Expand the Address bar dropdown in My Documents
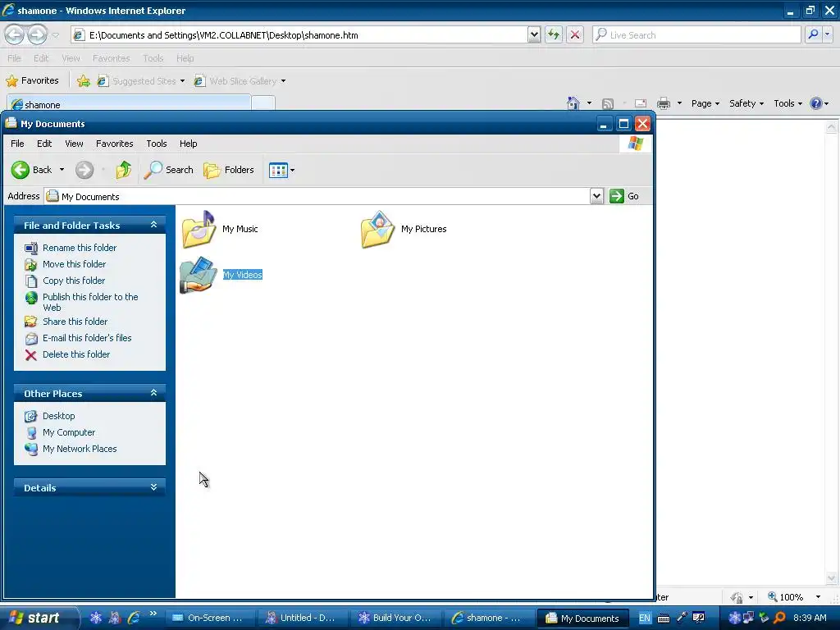The height and width of the screenshot is (630, 840). point(597,196)
